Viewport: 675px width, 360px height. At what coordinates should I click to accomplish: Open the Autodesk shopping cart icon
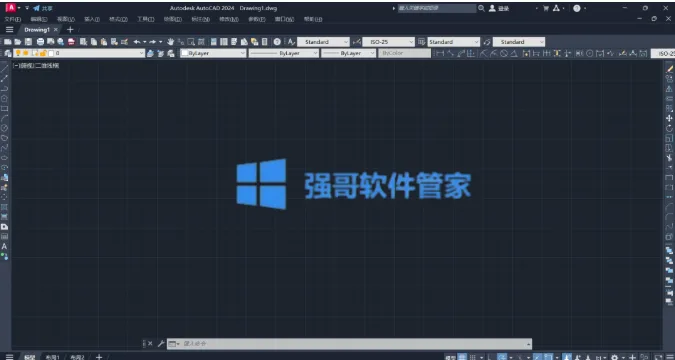click(546, 8)
